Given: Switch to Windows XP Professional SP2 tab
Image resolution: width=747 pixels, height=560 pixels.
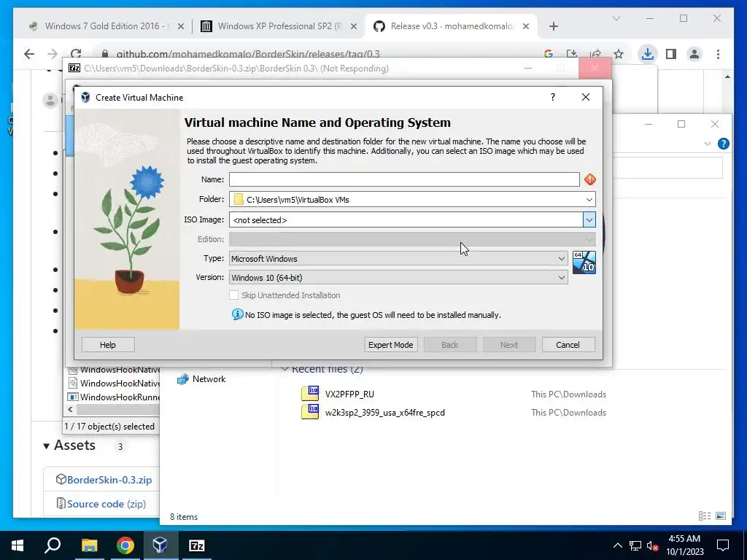Looking at the screenshot, I should [x=278, y=26].
